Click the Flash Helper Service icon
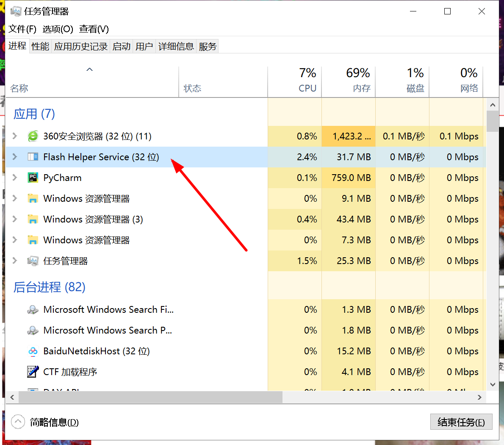This screenshot has height=445, width=504. (33, 157)
